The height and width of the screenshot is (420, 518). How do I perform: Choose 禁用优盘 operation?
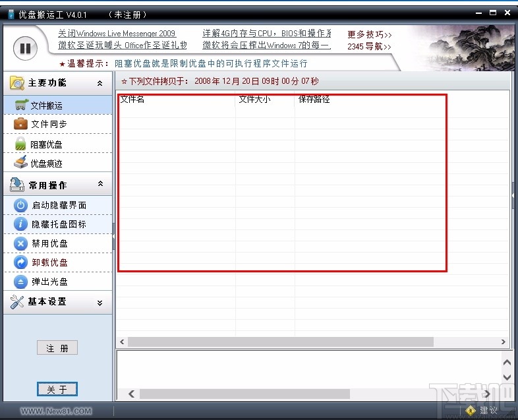(x=58, y=243)
